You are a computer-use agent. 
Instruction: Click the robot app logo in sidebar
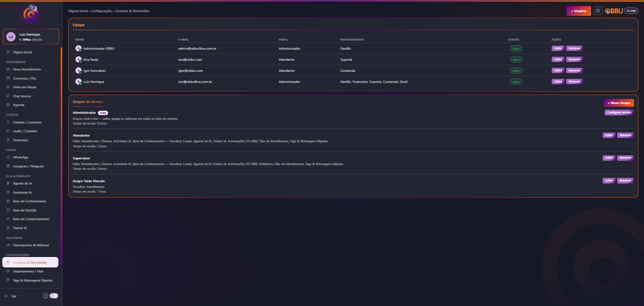[31, 13]
